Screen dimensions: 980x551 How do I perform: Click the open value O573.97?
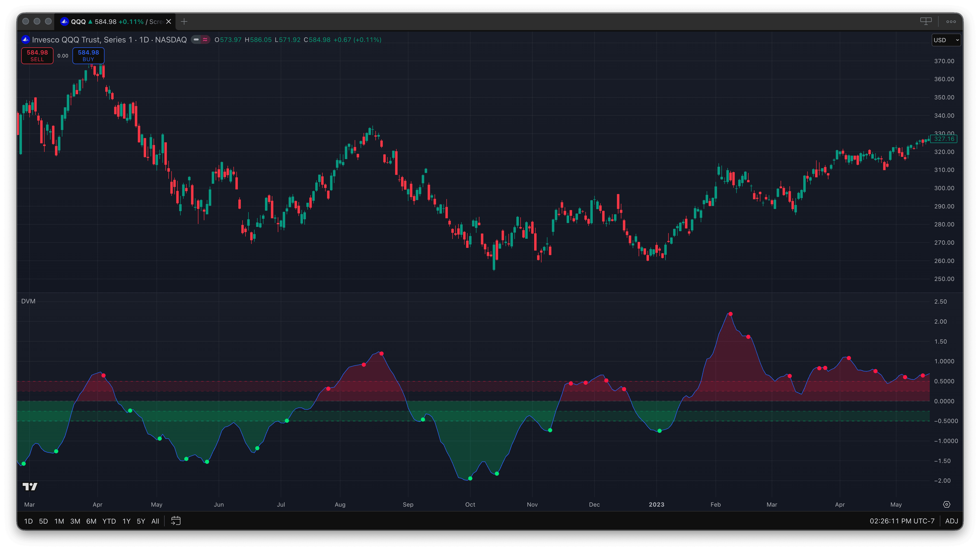(228, 40)
